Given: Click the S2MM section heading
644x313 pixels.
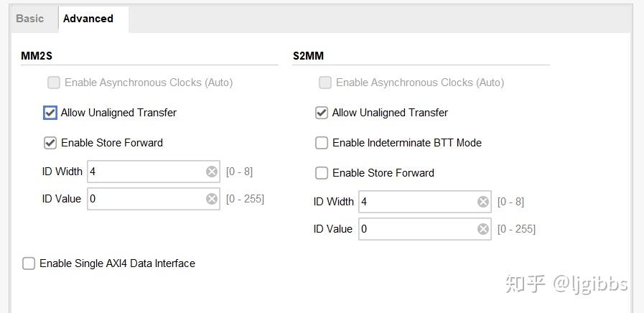Looking at the screenshot, I should click(x=309, y=55).
